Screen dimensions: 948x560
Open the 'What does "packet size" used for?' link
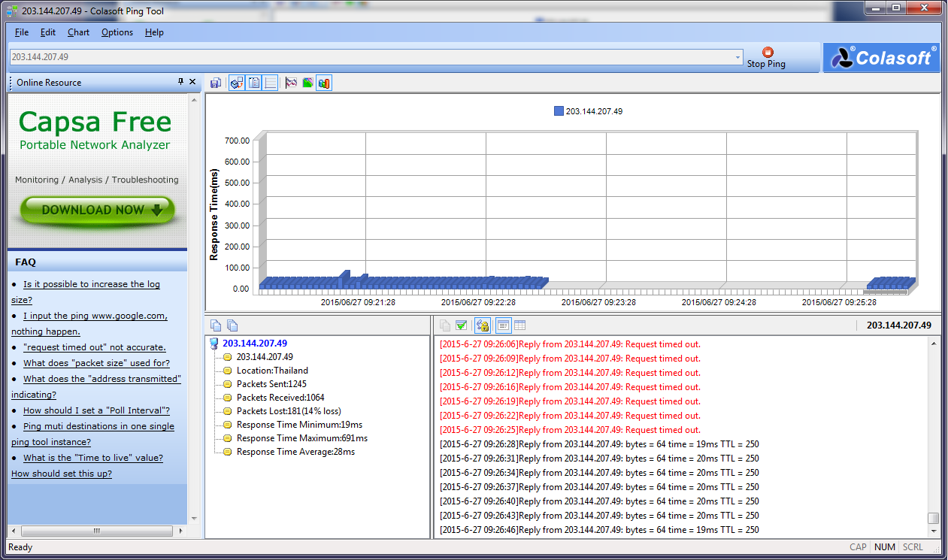(x=96, y=363)
